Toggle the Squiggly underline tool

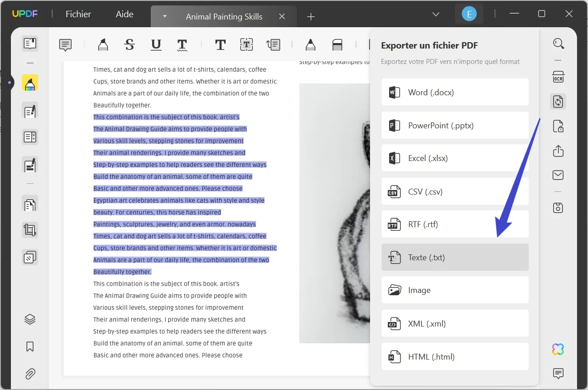(182, 44)
